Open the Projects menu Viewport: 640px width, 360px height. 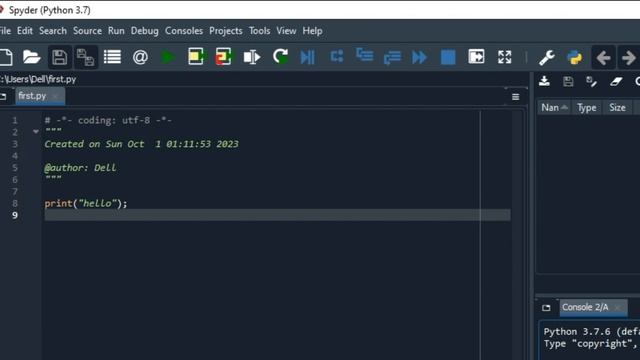tap(226, 31)
